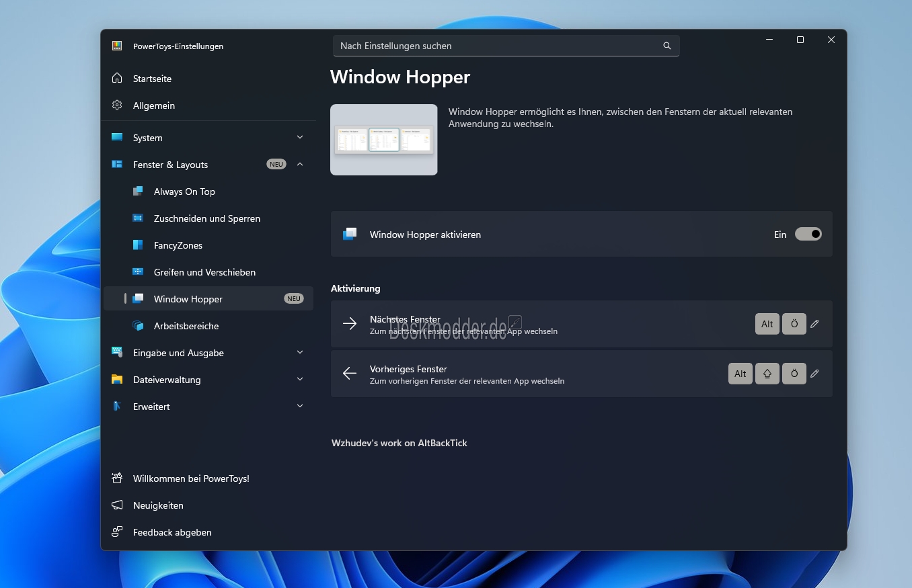Select Greifen und Verschieben entry
This screenshot has width=912, height=588.
point(208,272)
